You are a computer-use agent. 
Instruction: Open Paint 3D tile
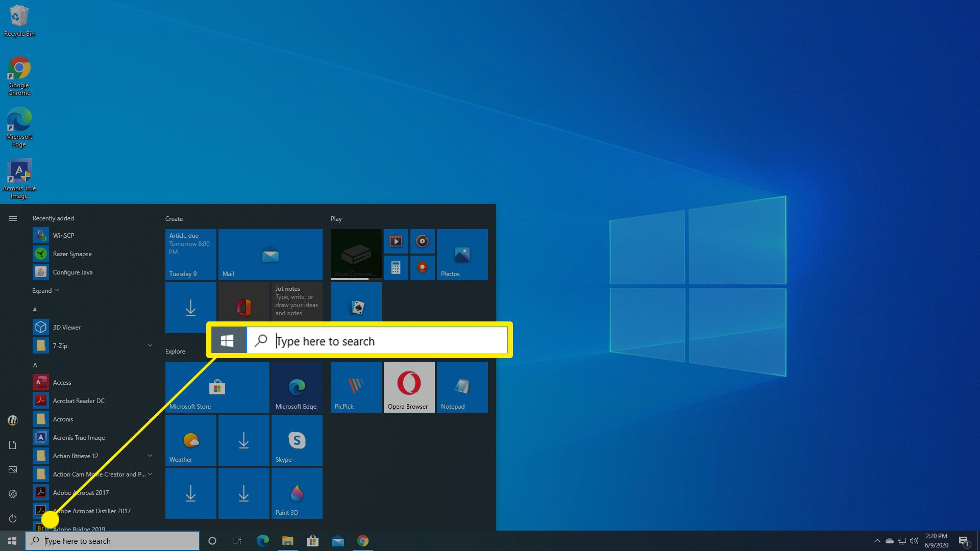point(296,493)
